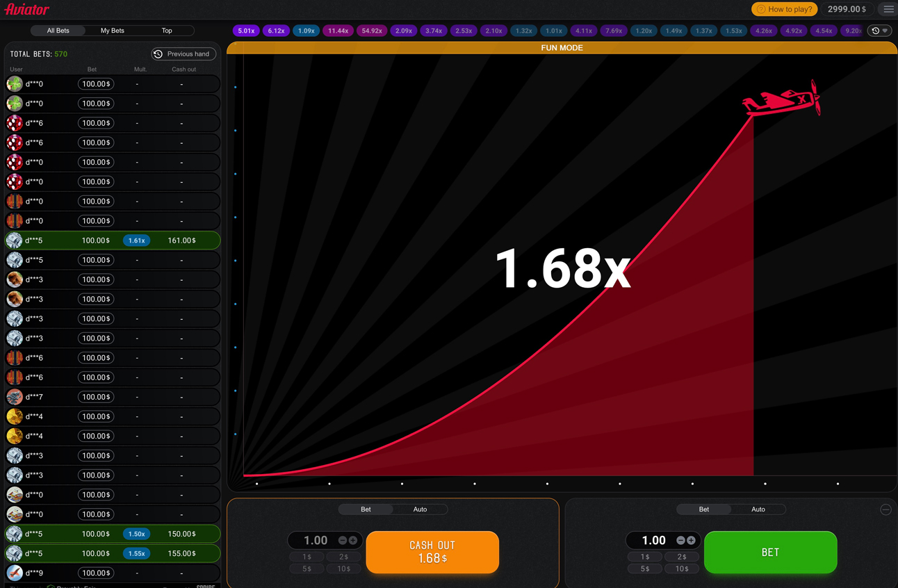Screen dimensions: 898x588
Task: Click the 1.55x multiplier badge
Action: pos(137,553)
